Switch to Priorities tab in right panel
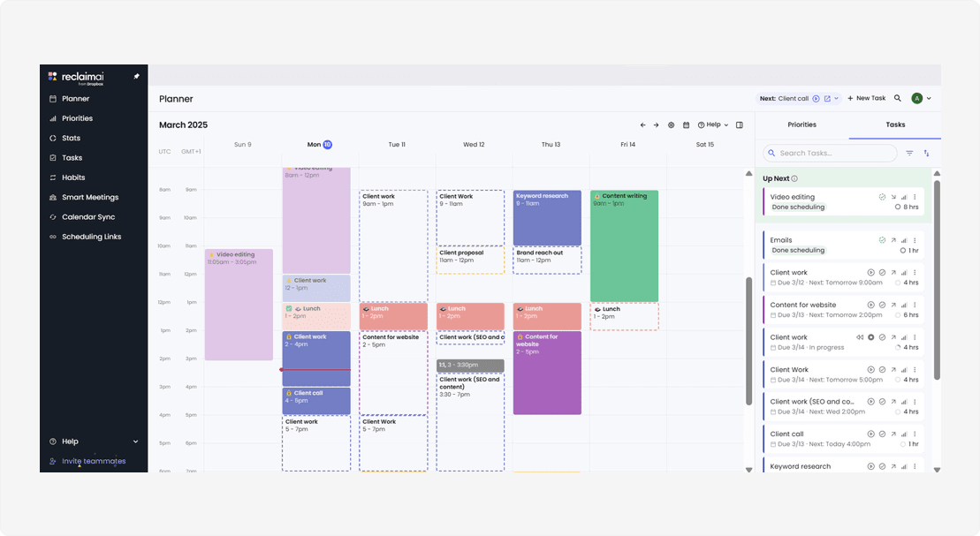The height and width of the screenshot is (536, 980). [801, 125]
